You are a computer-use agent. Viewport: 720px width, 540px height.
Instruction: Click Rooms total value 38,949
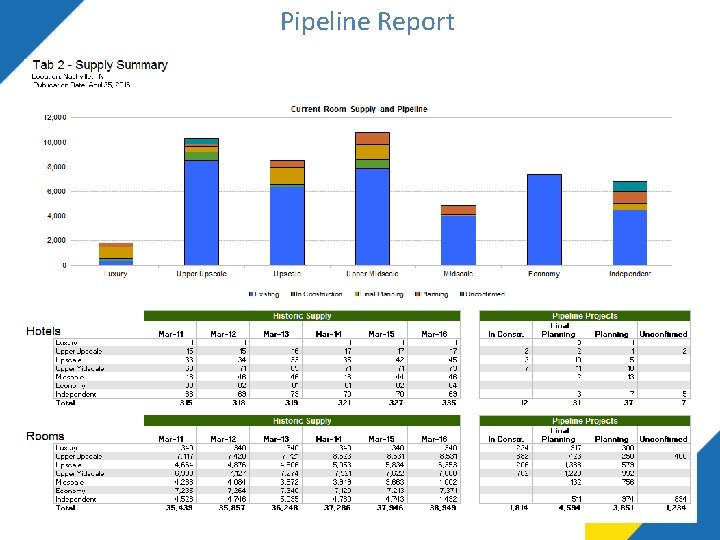(443, 508)
